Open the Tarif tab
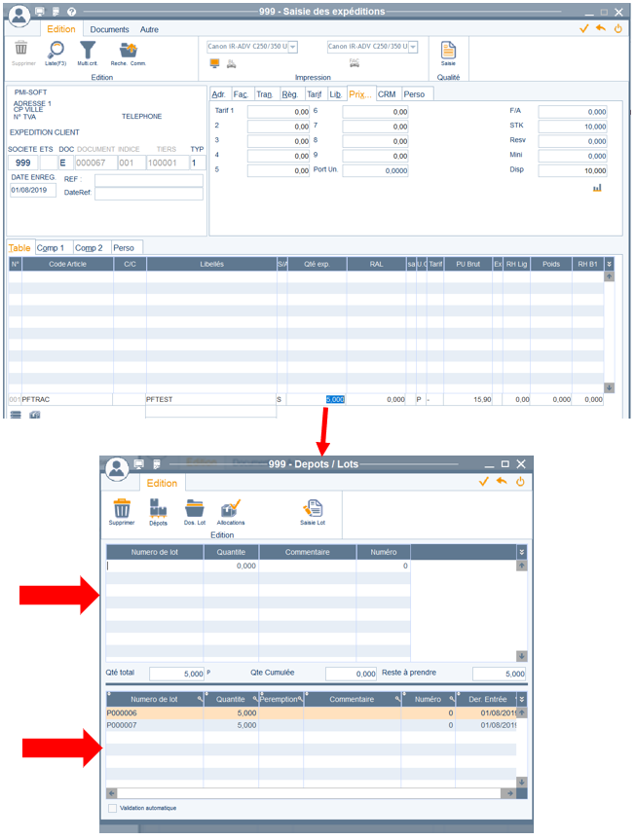635x840 pixels. (314, 94)
